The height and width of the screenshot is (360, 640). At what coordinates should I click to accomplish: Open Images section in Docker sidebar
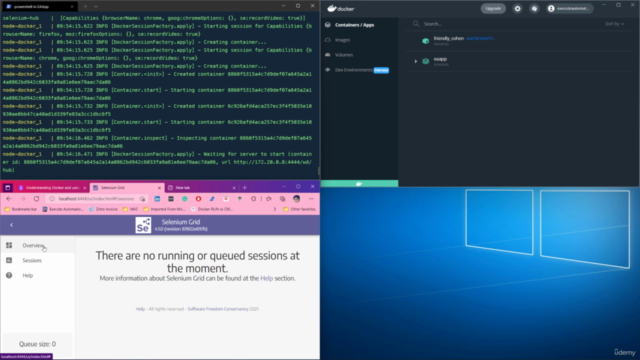(342, 40)
